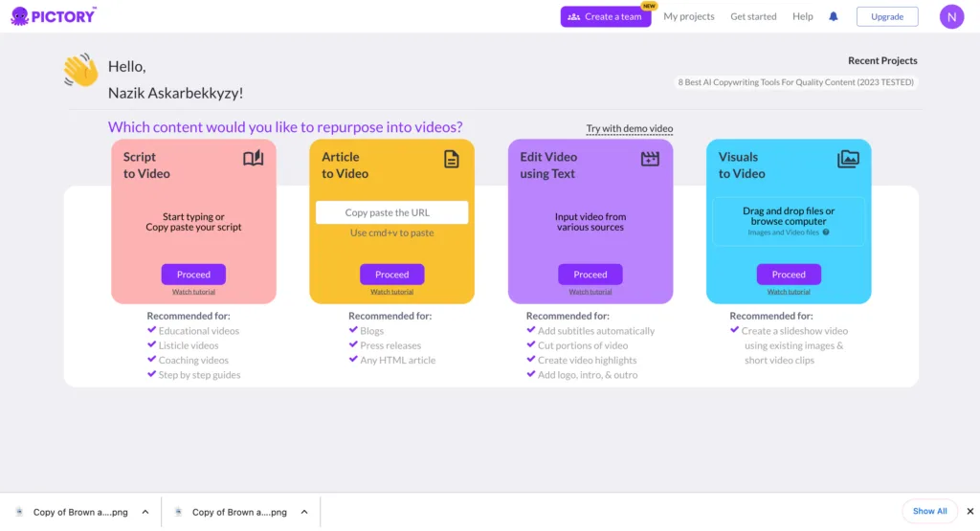Open the recent 8 Best AI Copywriting Tools project
This screenshot has width=980, height=531.
(795, 82)
